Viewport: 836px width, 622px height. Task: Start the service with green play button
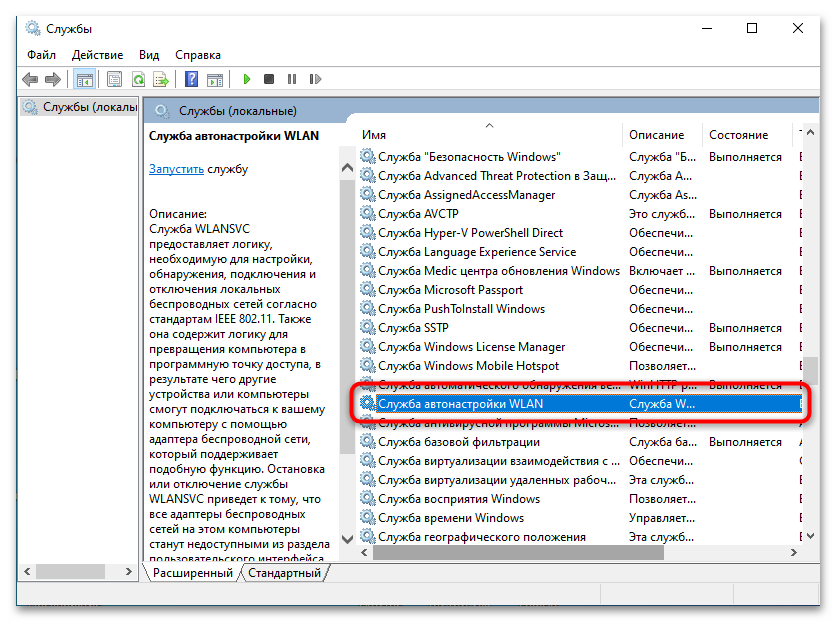tap(246, 79)
